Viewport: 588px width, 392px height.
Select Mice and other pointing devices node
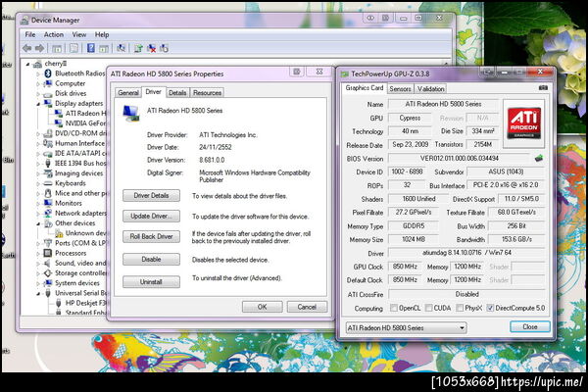81,193
